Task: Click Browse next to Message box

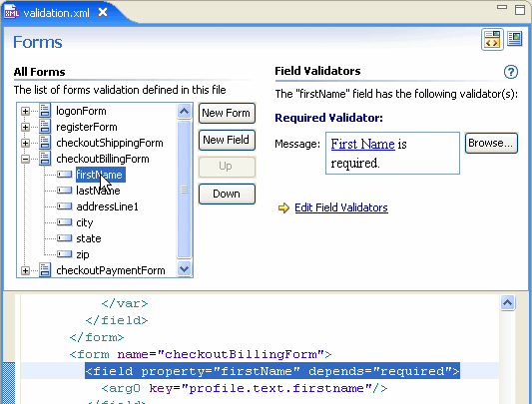Action: (x=491, y=143)
